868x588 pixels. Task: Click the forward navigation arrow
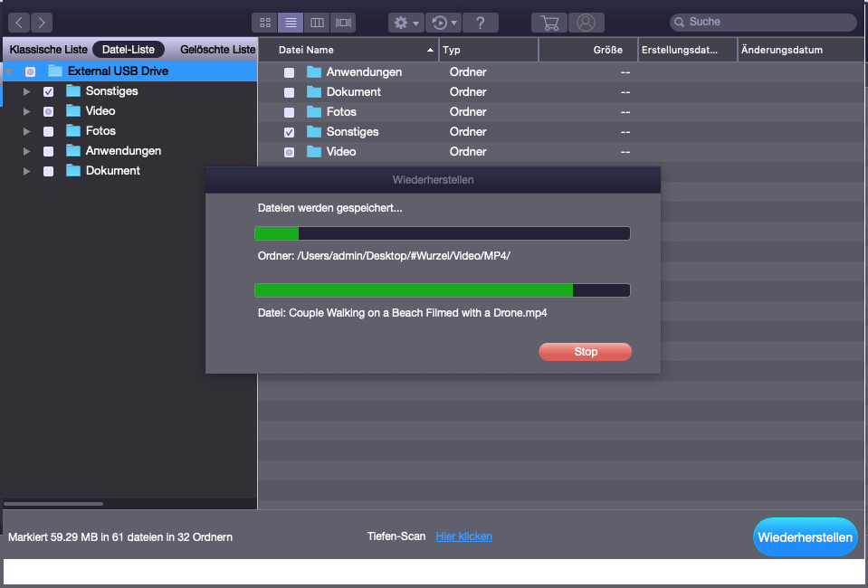click(42, 22)
